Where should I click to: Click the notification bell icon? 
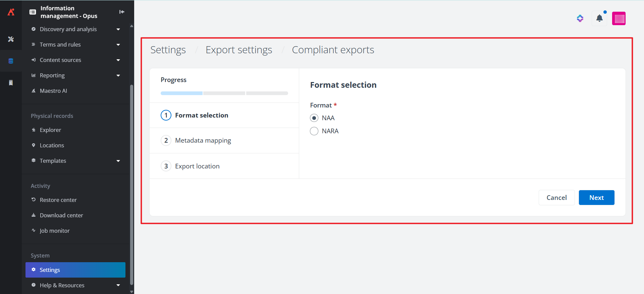599,18
